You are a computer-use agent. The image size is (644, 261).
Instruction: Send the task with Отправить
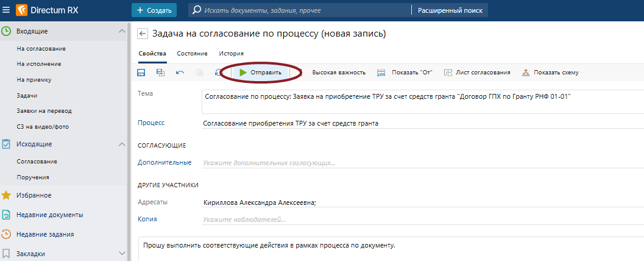point(260,73)
